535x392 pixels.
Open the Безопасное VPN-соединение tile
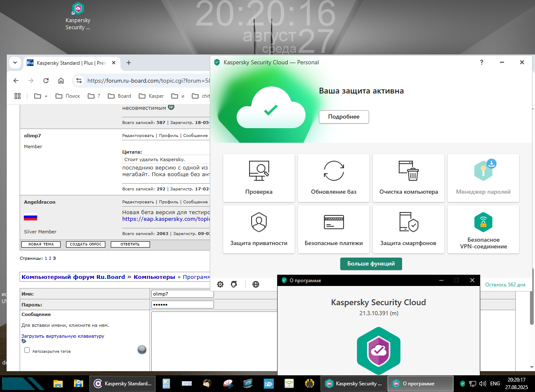pyautogui.click(x=483, y=229)
